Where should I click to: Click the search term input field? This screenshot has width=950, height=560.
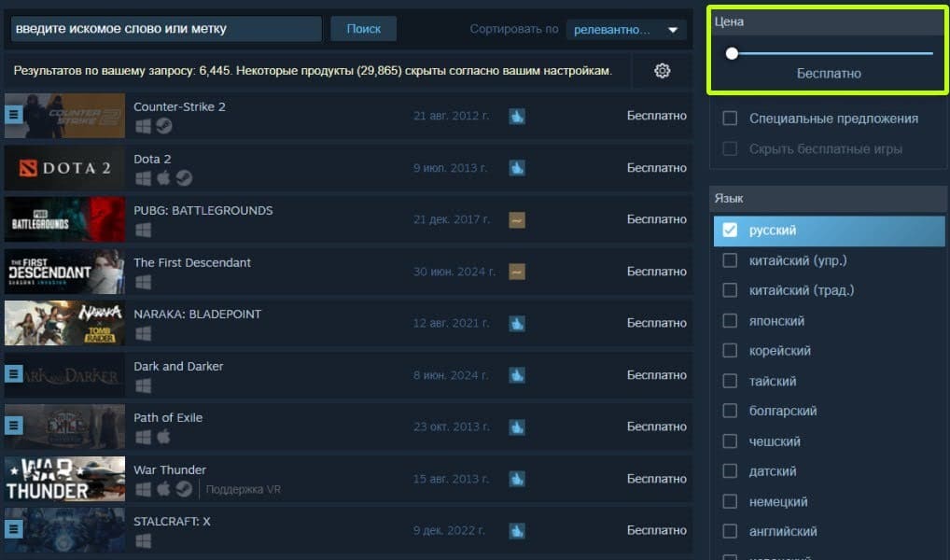pyautogui.click(x=166, y=29)
